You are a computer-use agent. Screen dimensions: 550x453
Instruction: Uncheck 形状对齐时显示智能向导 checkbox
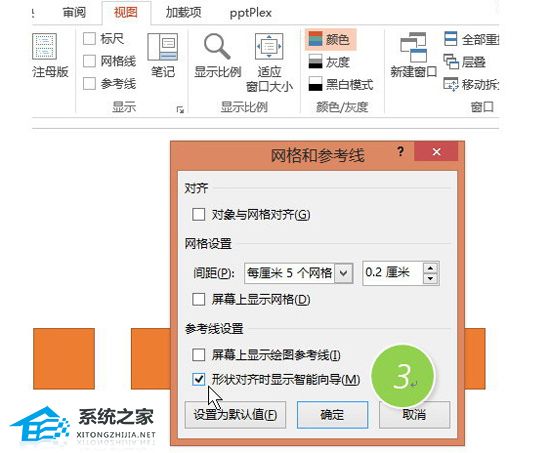199,379
